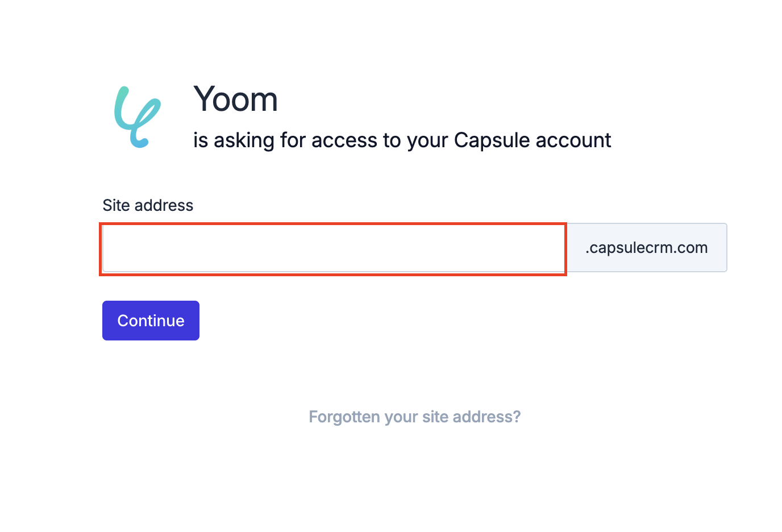782x532 pixels.
Task: Click the gray domain suffix next to input
Action: 647,248
